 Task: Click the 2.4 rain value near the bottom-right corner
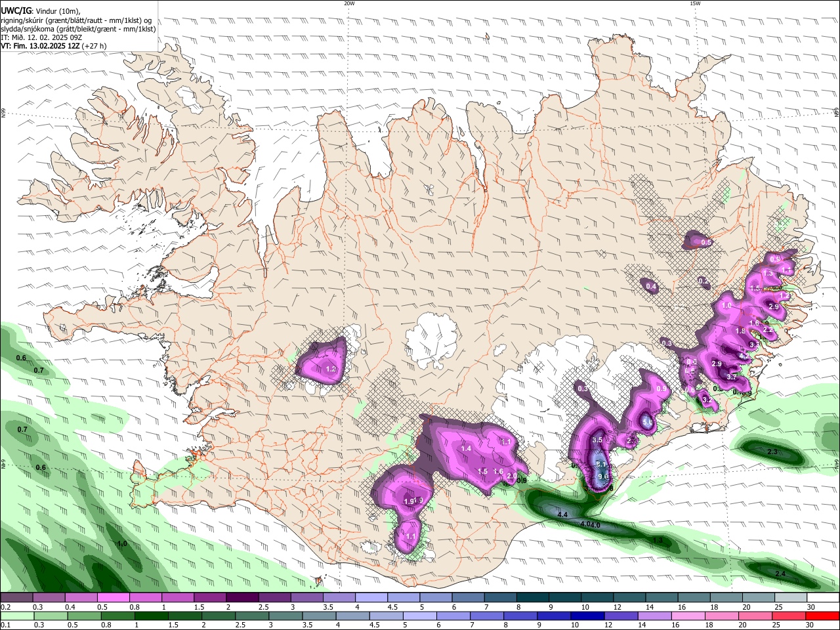[780, 574]
